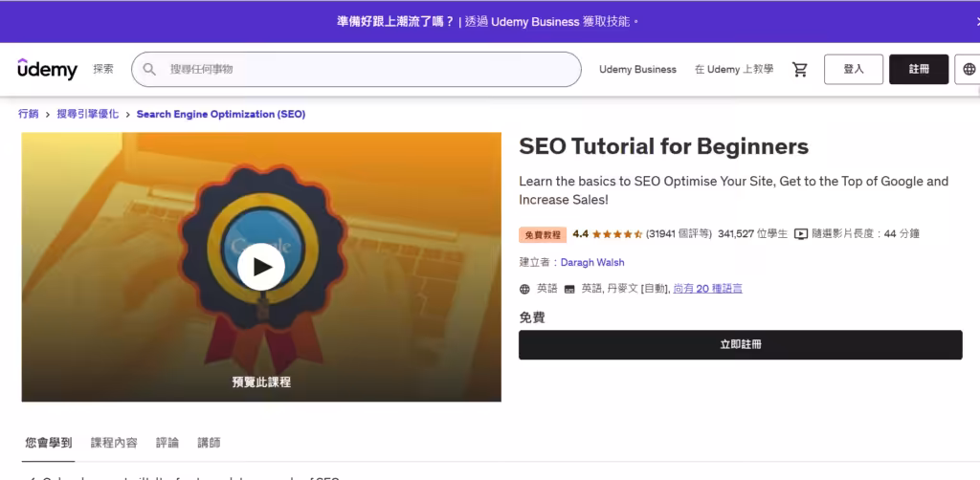Click the (31941 個評等) ratings count

[679, 234]
